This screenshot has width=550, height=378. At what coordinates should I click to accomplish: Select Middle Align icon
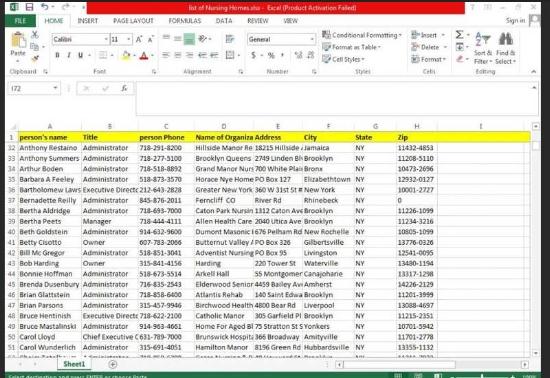tap(178, 39)
